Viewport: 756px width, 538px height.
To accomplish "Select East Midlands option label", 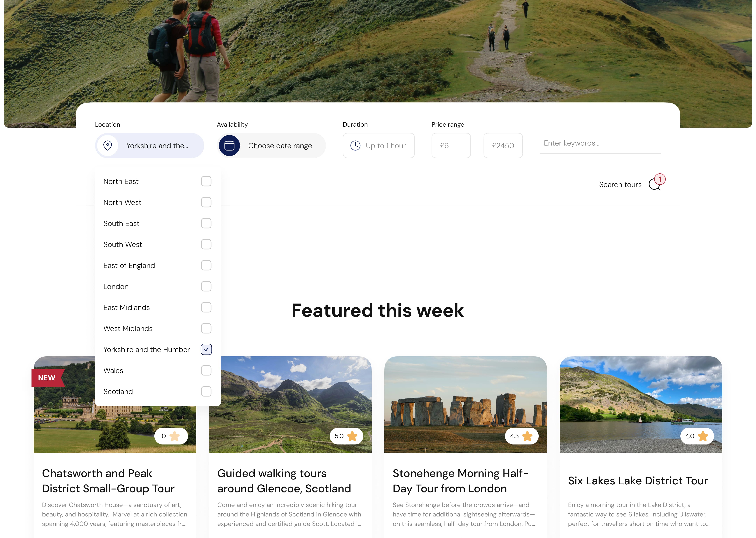I will click(127, 307).
